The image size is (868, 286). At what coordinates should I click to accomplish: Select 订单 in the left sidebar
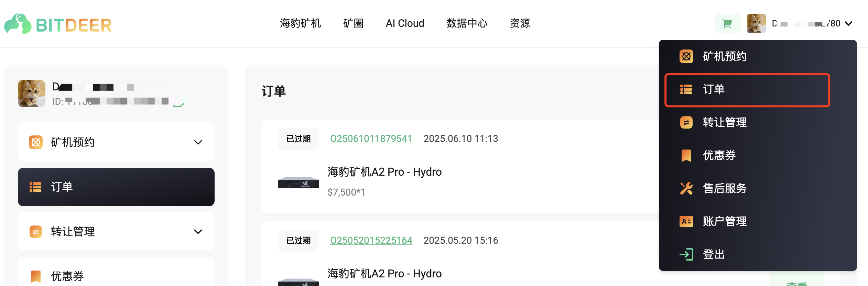coord(116,187)
